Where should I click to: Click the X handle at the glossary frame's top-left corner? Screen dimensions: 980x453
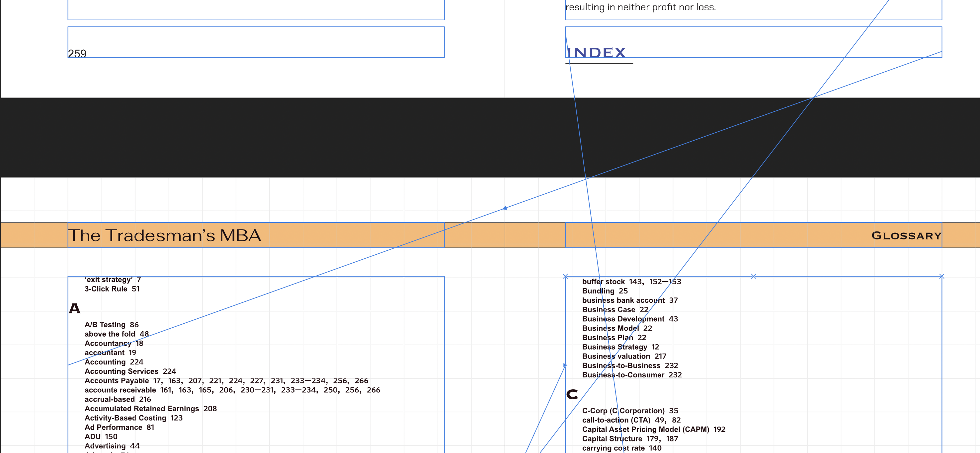coord(565,276)
